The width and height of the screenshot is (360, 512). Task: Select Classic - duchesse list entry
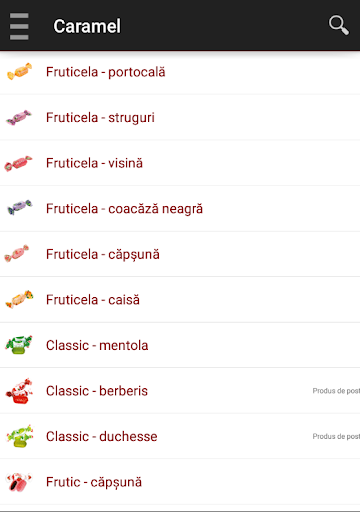click(x=180, y=436)
